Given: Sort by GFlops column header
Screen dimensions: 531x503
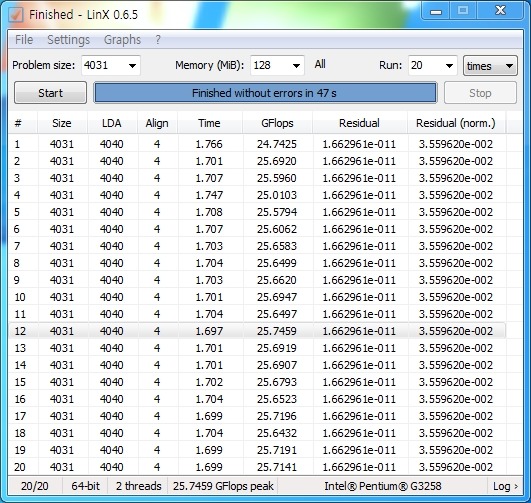Looking at the screenshot, I should [x=277, y=123].
